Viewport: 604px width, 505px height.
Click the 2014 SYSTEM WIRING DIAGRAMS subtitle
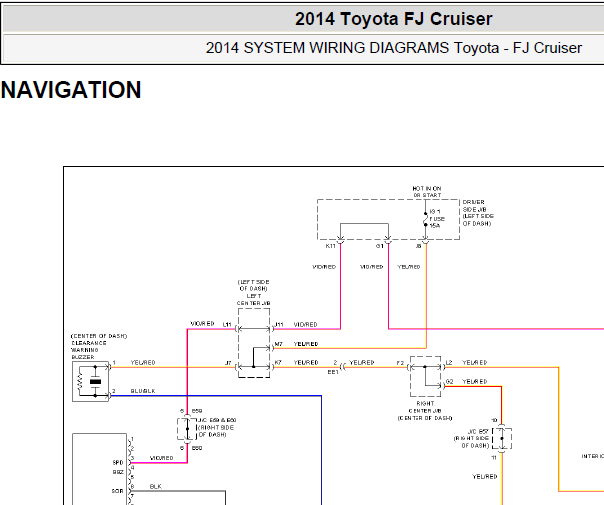pyautogui.click(x=394, y=48)
